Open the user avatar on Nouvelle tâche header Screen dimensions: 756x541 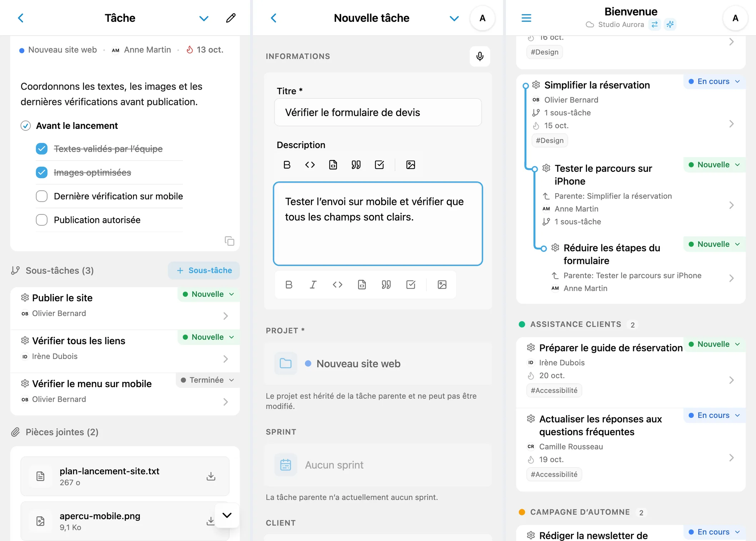[x=482, y=18]
